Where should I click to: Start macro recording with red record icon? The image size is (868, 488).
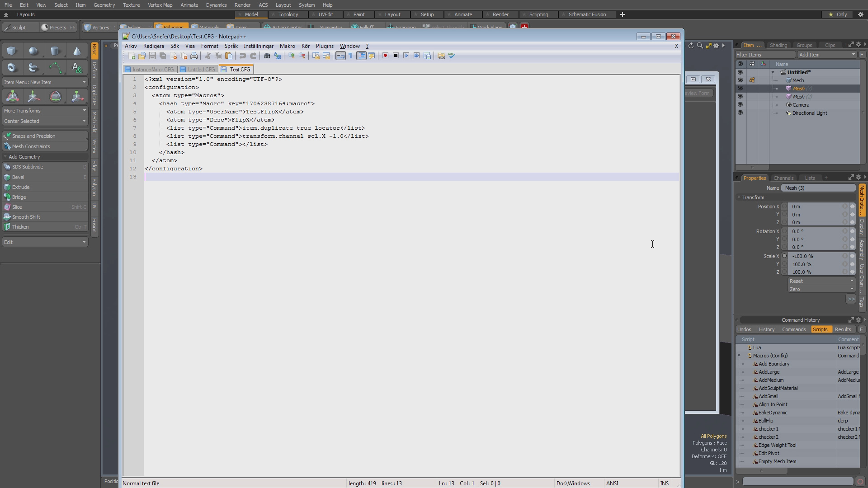(385, 56)
